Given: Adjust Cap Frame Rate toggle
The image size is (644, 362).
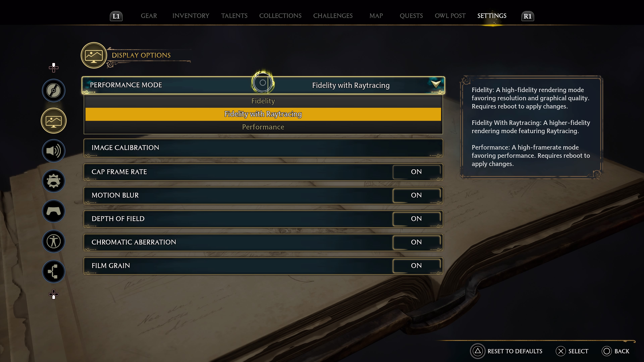Looking at the screenshot, I should [x=416, y=171].
